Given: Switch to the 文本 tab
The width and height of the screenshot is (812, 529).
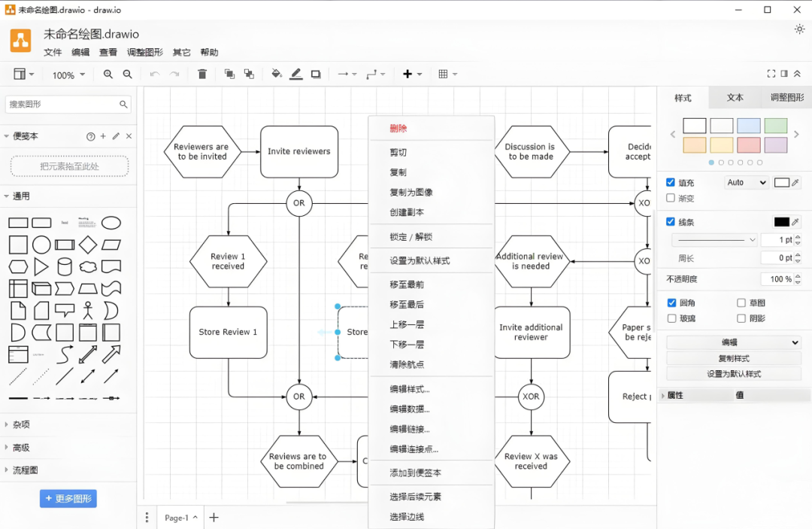Looking at the screenshot, I should click(735, 98).
